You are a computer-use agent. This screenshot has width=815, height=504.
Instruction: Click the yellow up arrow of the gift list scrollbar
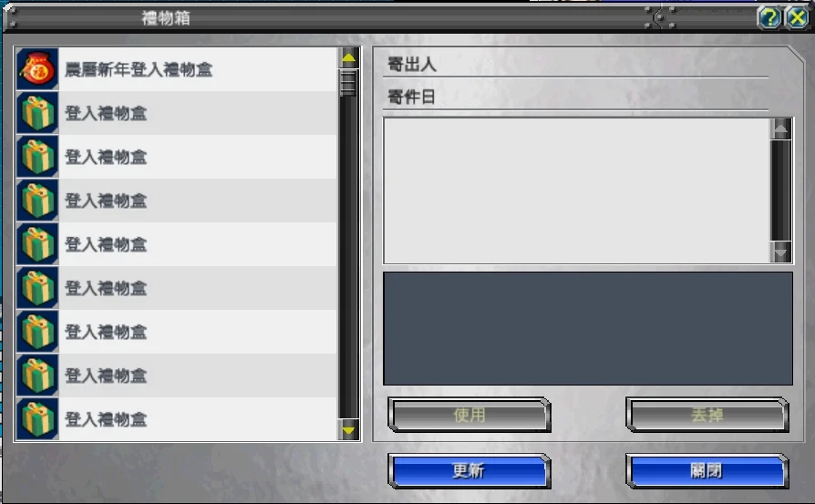pos(349,57)
